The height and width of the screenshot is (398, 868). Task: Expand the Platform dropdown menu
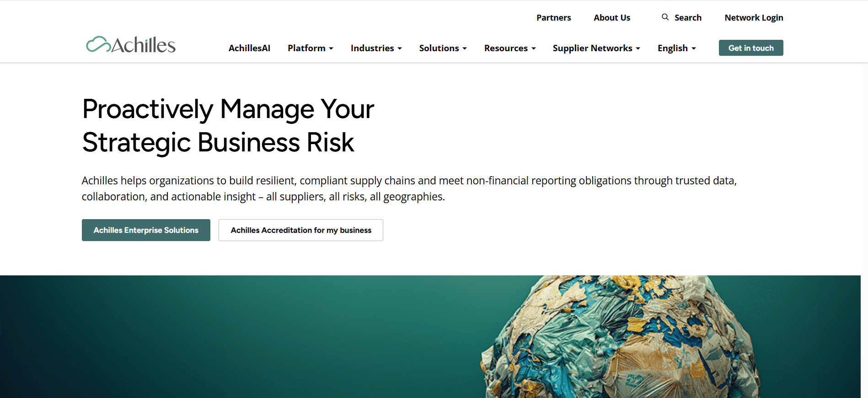(311, 48)
